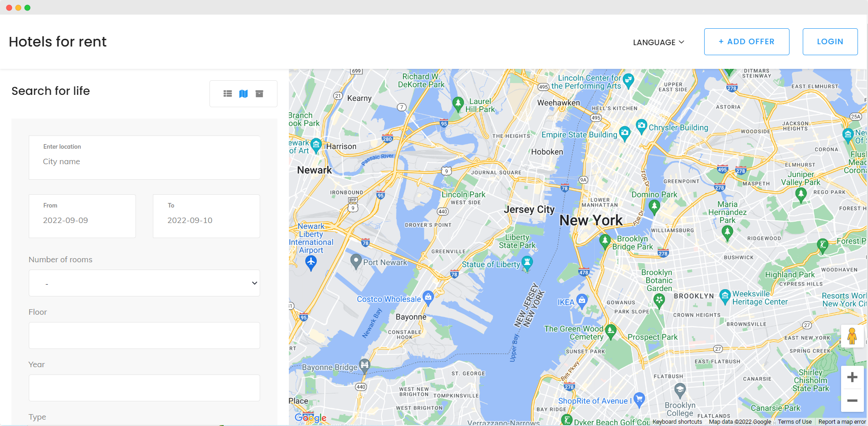
Task: Click the Hoboken map label
Action: (x=547, y=152)
